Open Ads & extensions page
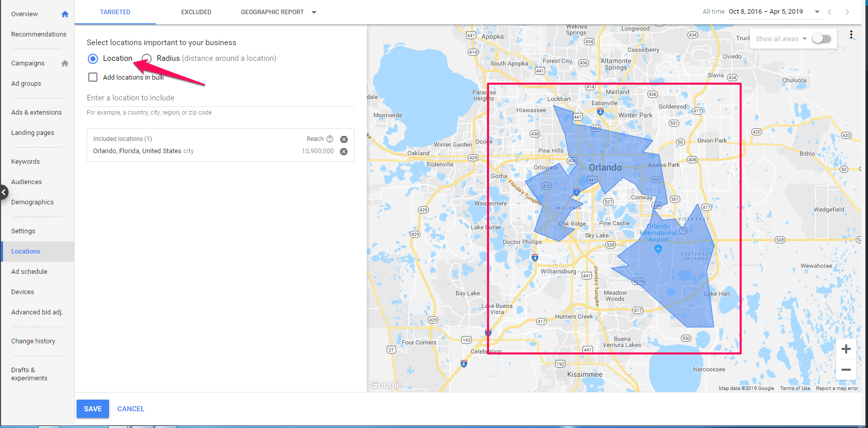The height and width of the screenshot is (428, 868). [37, 113]
